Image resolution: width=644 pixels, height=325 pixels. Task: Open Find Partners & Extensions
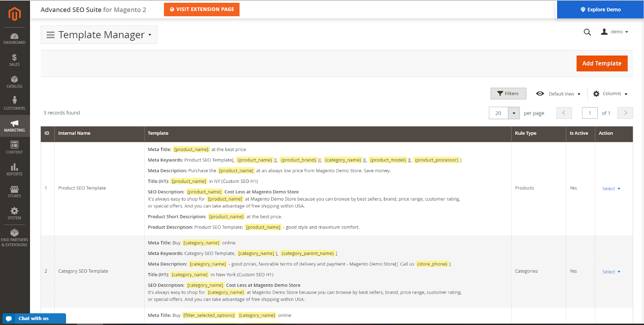click(14, 237)
